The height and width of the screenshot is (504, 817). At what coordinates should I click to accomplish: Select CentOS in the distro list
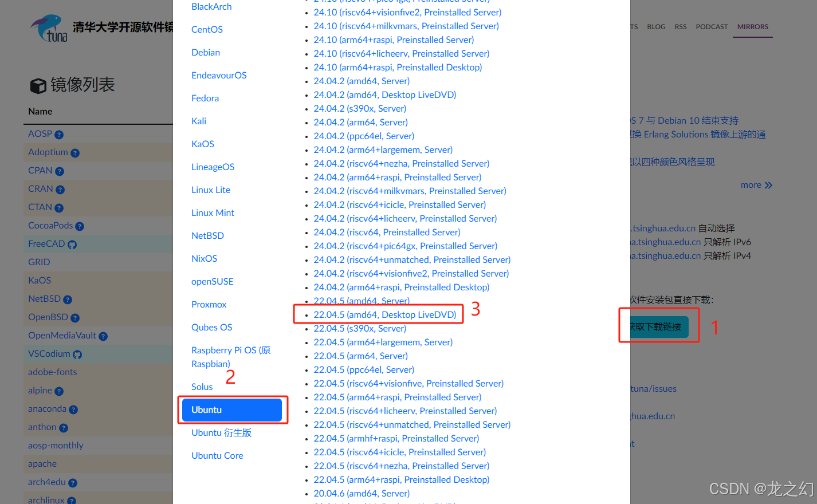pos(207,29)
